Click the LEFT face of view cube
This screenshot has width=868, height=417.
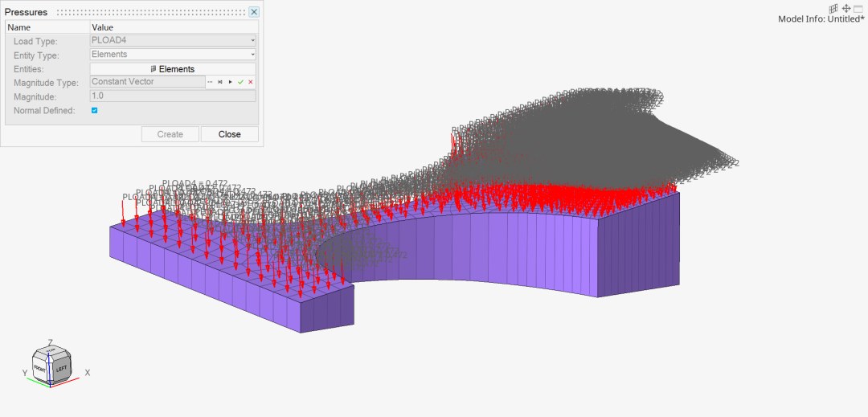61,368
